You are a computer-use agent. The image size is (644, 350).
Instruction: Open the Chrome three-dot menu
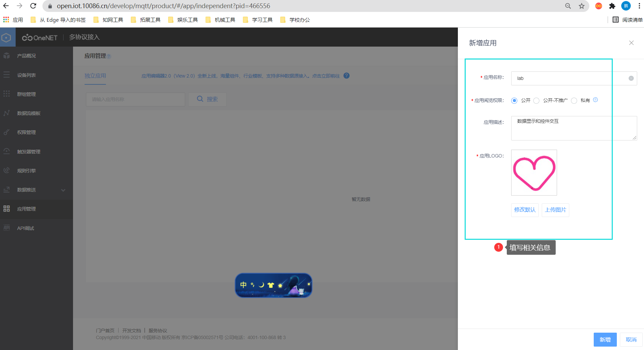tap(639, 6)
